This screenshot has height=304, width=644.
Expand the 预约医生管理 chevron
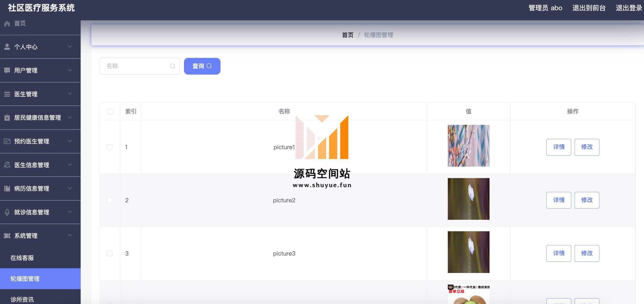[70, 141]
